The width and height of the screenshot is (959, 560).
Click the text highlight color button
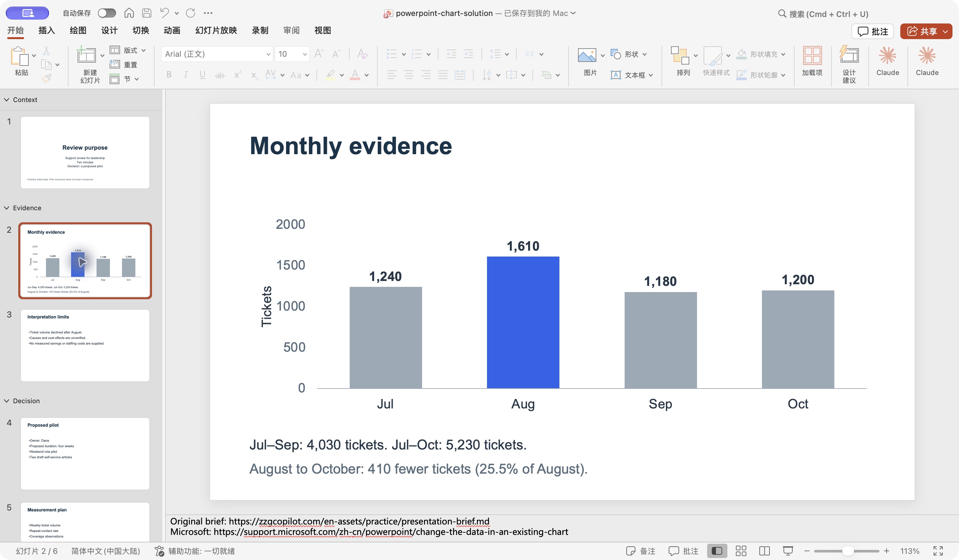[330, 75]
